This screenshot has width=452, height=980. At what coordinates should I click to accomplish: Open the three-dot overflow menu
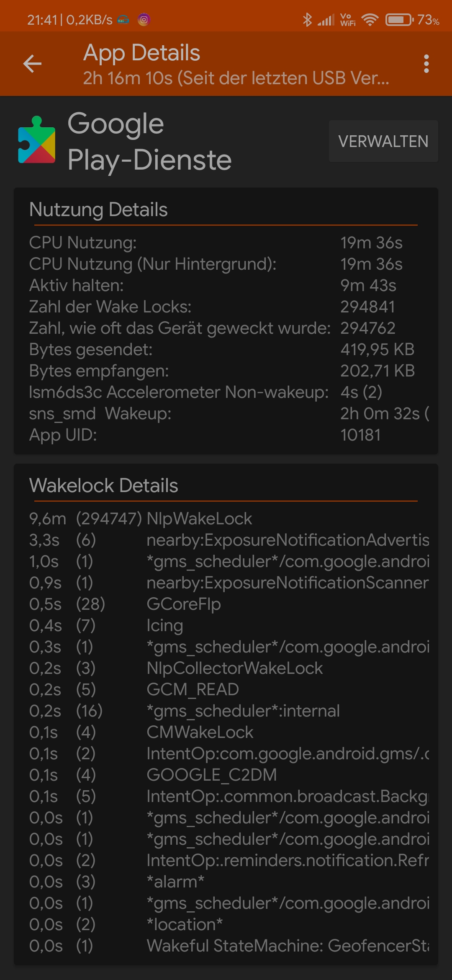pyautogui.click(x=426, y=64)
